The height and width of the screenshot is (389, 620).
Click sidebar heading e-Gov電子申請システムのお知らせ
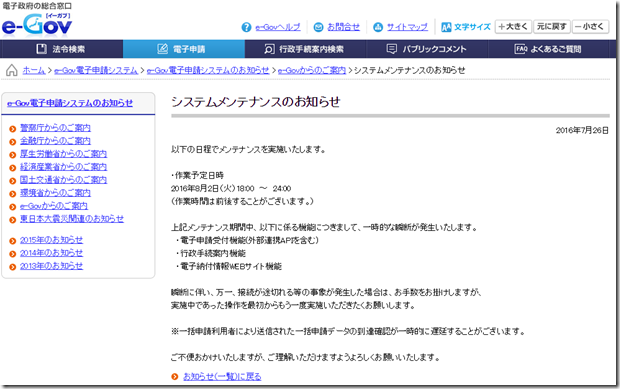[x=70, y=103]
